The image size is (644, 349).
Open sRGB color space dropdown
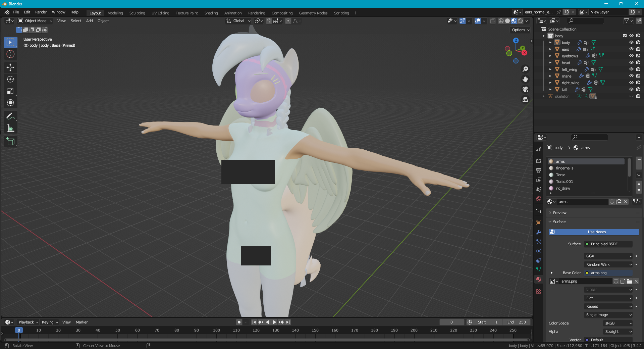click(x=618, y=323)
